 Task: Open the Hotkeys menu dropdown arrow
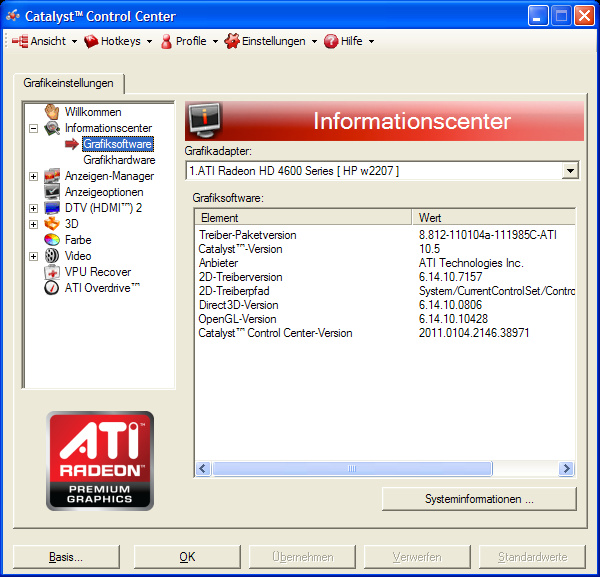149,41
